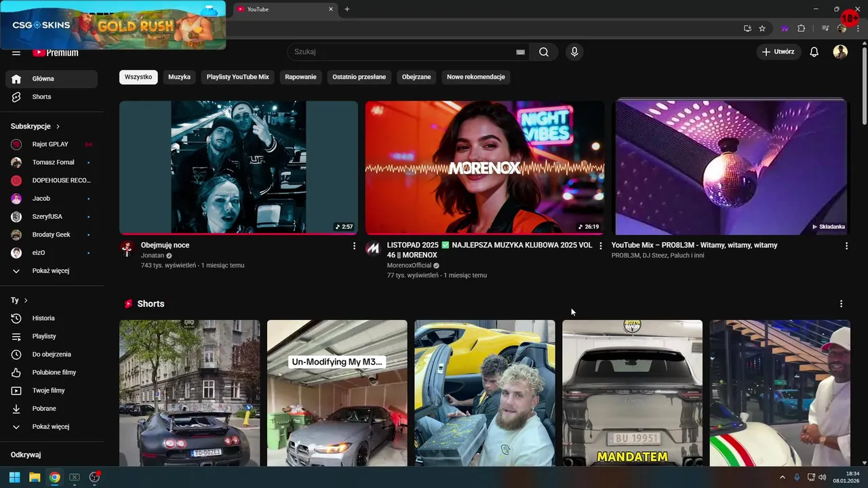Open Rajot GPLAY subscription channel
The image size is (868, 488).
(52, 144)
